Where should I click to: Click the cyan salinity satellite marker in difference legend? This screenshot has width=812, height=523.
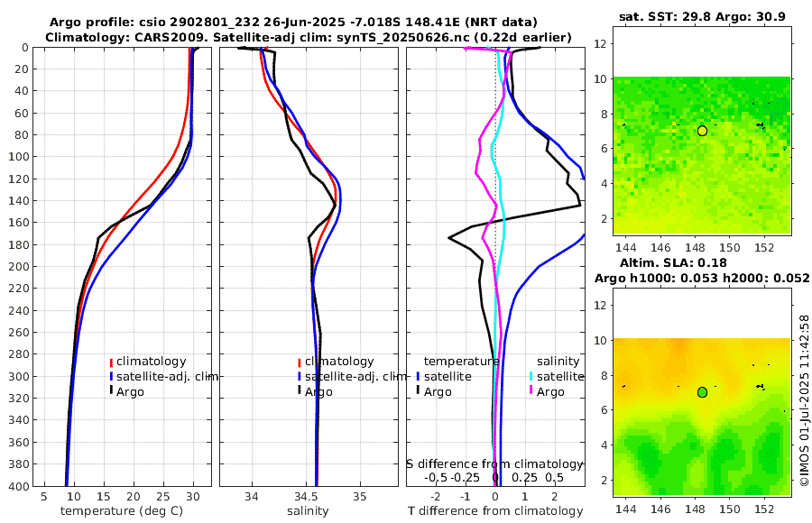pyautogui.click(x=531, y=377)
